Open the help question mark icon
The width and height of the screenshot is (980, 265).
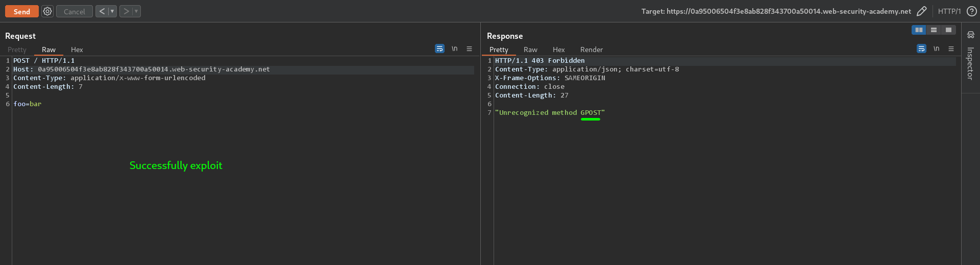click(972, 11)
